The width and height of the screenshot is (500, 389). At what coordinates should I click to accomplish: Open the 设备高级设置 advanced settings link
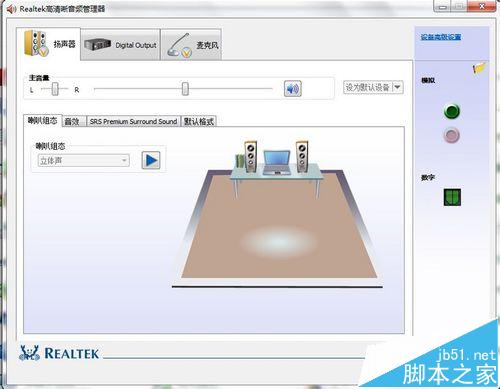click(x=441, y=37)
